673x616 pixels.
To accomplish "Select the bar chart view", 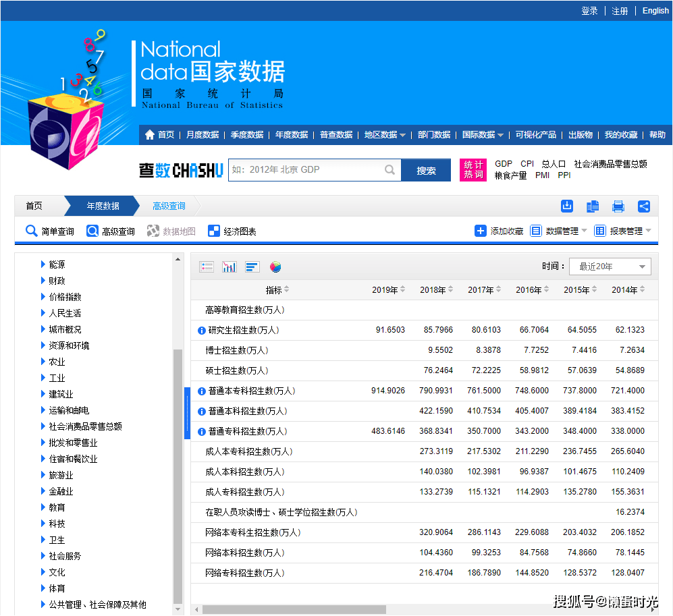I will point(252,267).
